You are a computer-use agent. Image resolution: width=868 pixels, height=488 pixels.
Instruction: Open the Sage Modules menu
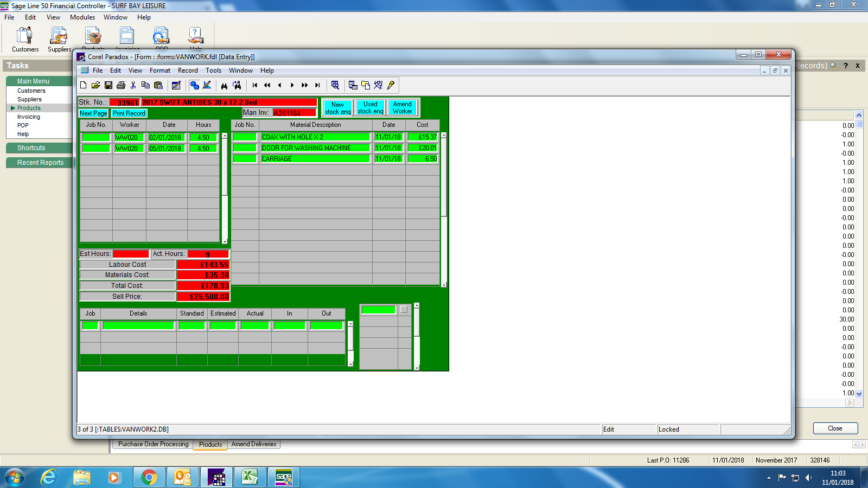(x=82, y=17)
